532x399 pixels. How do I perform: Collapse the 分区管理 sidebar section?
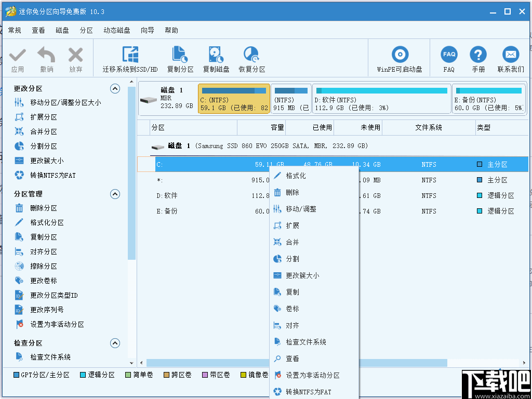(x=115, y=194)
